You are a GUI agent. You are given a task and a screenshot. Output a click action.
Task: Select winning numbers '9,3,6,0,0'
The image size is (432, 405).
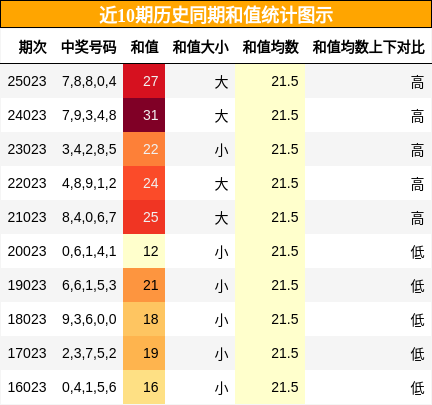[x=89, y=320]
